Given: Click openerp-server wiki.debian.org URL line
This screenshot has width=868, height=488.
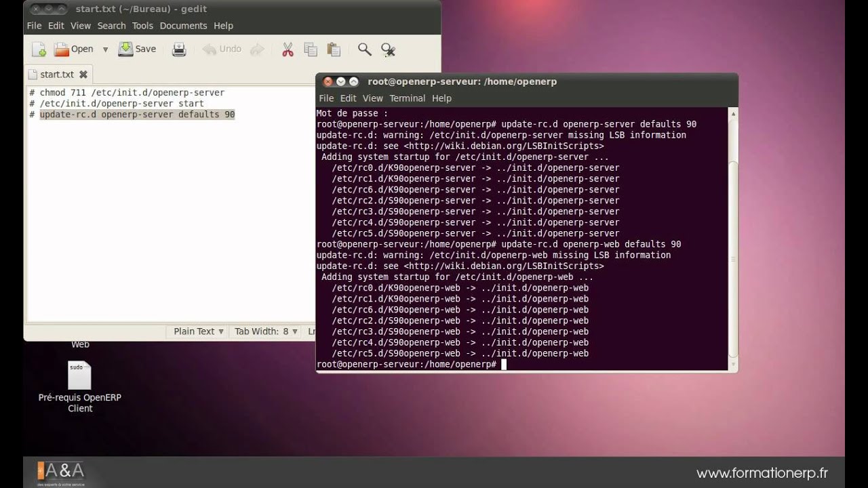Looking at the screenshot, I should coord(460,146).
